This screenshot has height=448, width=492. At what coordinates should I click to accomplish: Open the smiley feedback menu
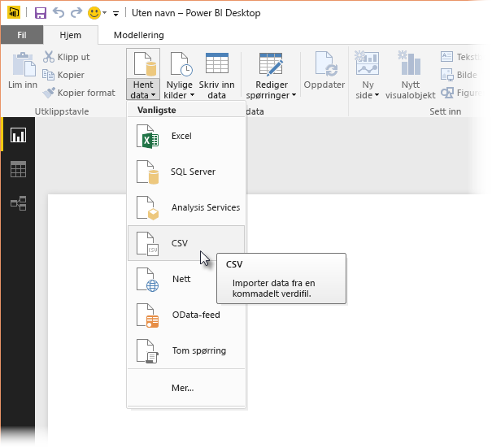(97, 13)
